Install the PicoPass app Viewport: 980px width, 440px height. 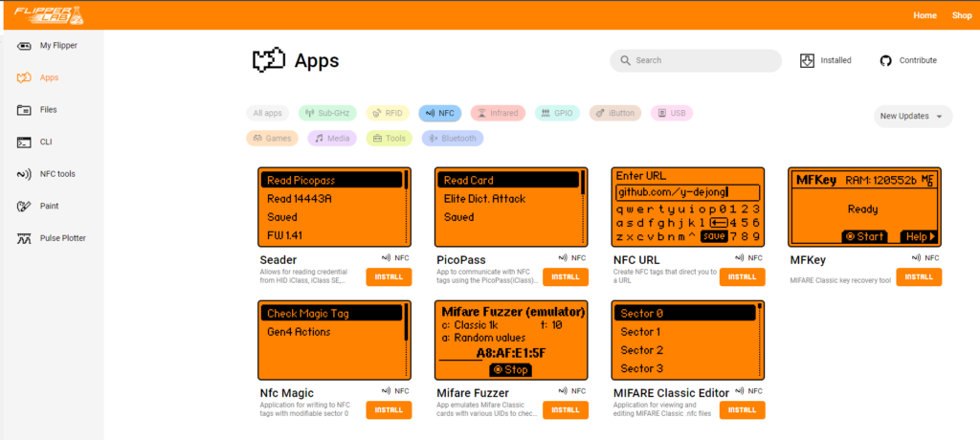click(x=566, y=276)
